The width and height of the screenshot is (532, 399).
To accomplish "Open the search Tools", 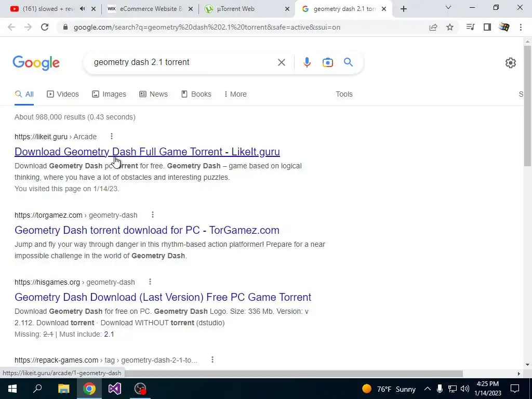I will click(344, 94).
